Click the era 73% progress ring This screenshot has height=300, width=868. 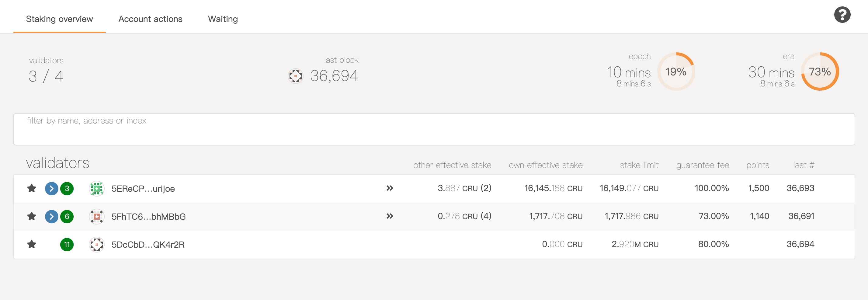(x=819, y=72)
